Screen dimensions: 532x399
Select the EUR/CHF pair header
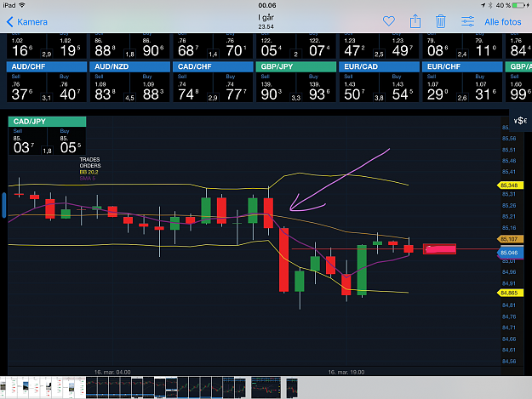[462, 66]
